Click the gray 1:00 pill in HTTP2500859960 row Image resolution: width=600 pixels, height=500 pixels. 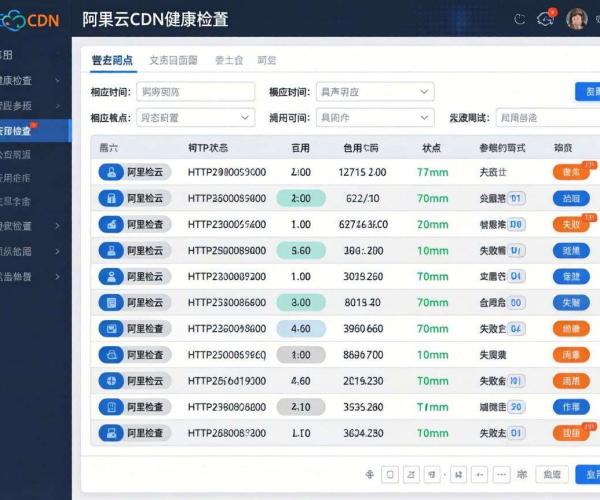[x=301, y=355]
